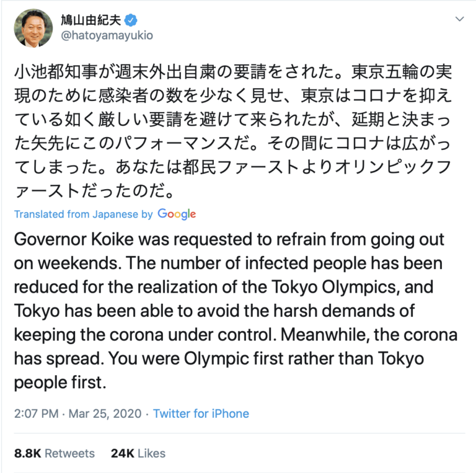
Task: Click the first line of the Japanese tweet text
Action: click(x=232, y=73)
